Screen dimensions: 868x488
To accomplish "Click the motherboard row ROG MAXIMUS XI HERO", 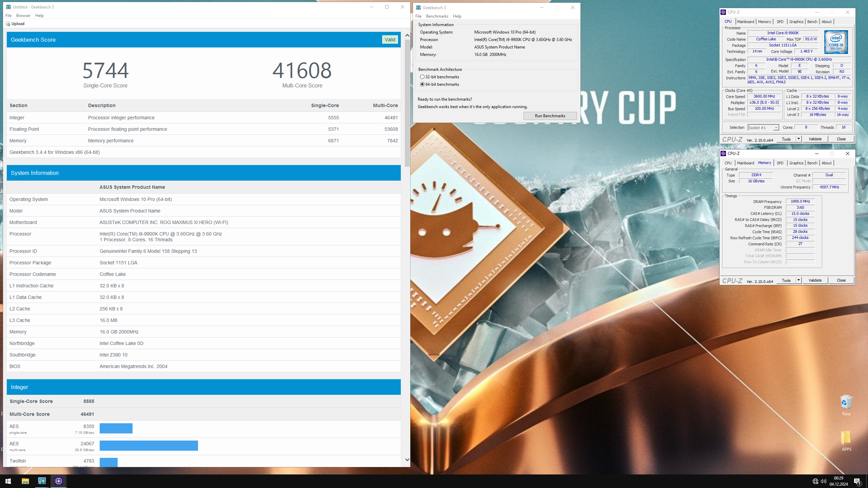I will tap(203, 222).
